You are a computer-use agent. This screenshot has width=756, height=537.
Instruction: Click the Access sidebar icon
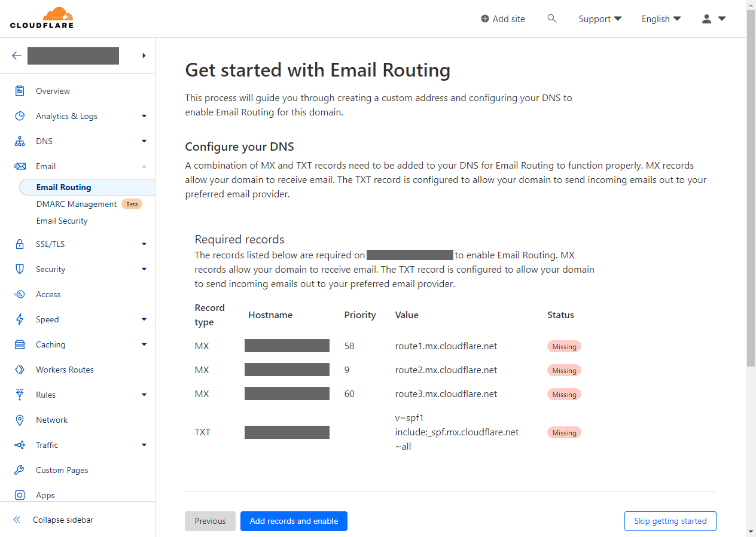coord(20,294)
